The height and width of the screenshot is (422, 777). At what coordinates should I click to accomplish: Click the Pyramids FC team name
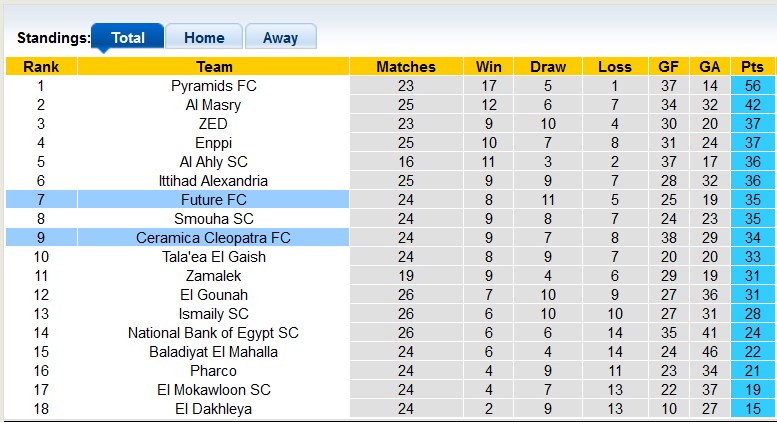[213, 86]
